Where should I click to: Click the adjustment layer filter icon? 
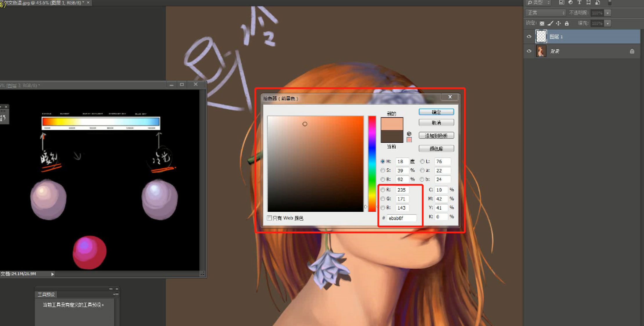point(570,2)
